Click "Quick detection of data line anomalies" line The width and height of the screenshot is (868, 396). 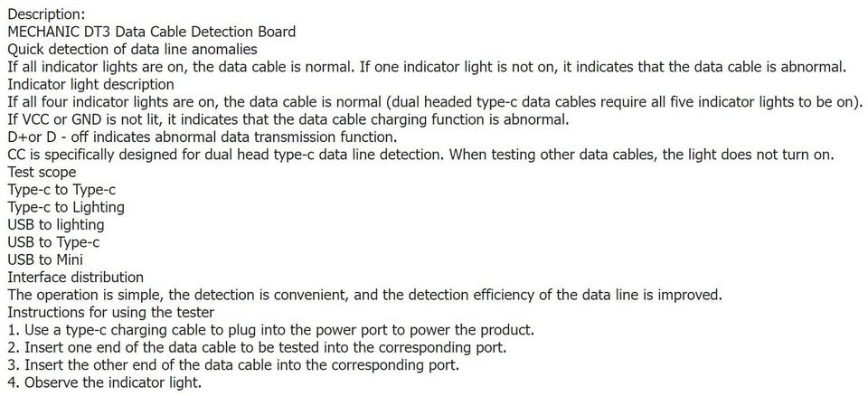(x=132, y=49)
